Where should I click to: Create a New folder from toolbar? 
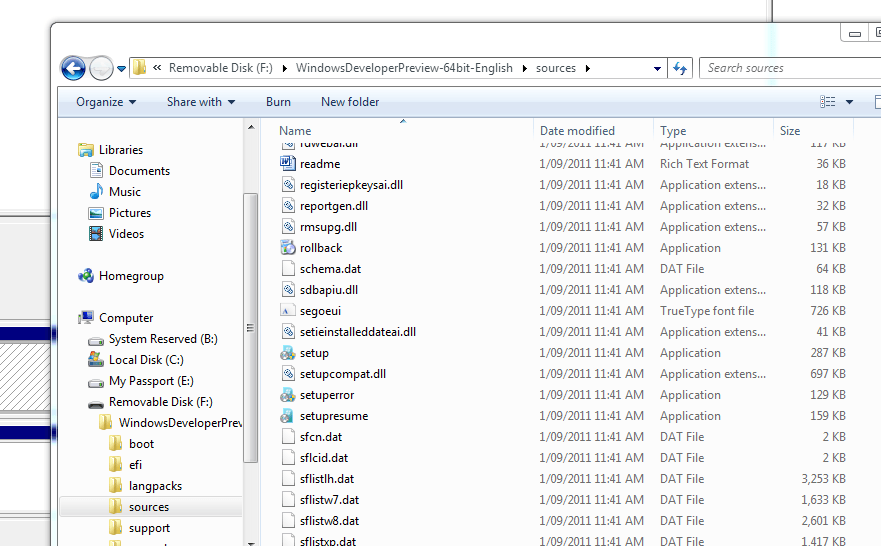click(349, 102)
